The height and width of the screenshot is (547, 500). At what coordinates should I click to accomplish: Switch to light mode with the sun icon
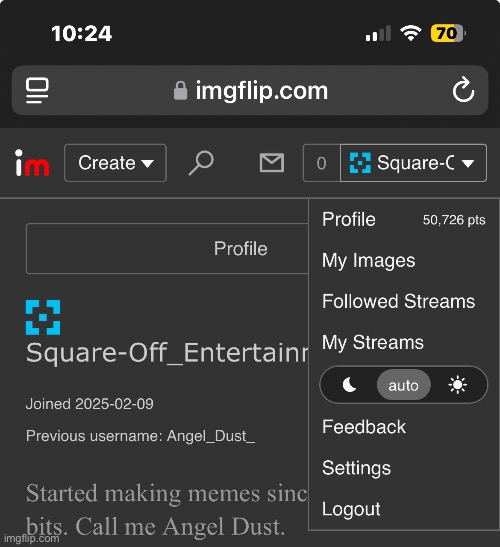point(457,385)
